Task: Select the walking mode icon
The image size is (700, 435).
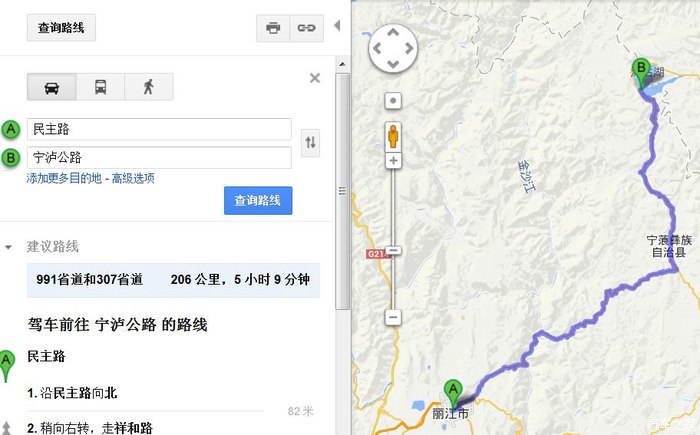Action: [x=149, y=87]
